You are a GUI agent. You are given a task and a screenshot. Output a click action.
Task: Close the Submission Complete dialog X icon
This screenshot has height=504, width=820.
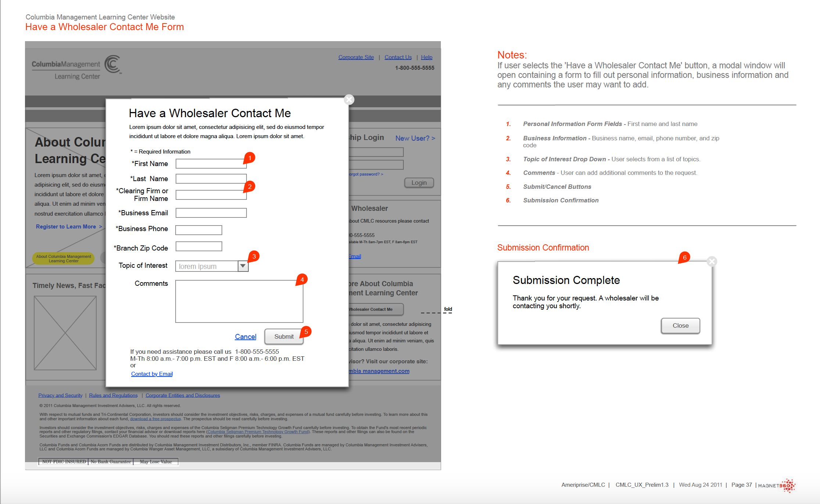point(712,262)
